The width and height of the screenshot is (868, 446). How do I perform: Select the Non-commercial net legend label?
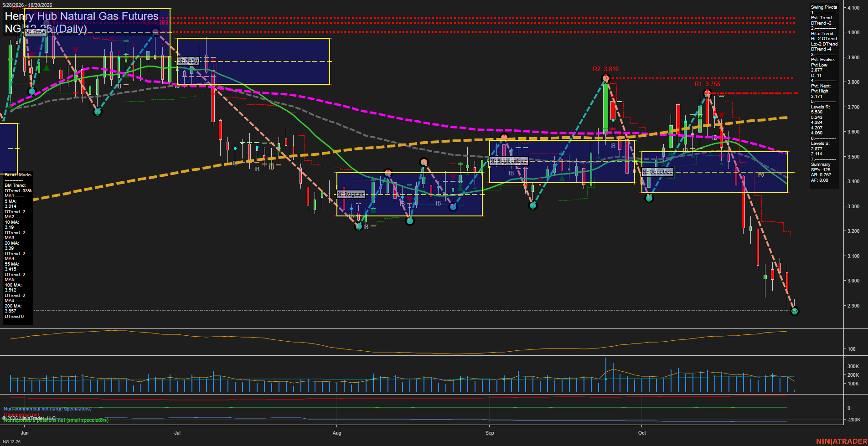[x=47, y=409]
